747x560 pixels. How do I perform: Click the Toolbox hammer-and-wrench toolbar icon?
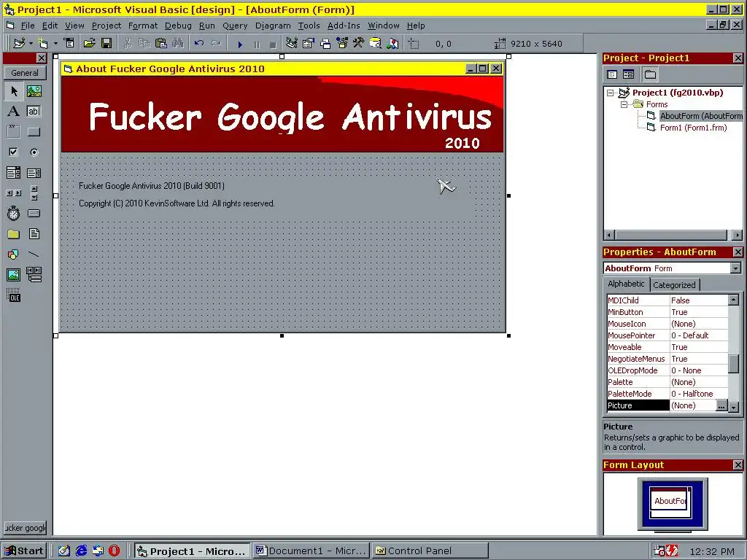coord(359,43)
